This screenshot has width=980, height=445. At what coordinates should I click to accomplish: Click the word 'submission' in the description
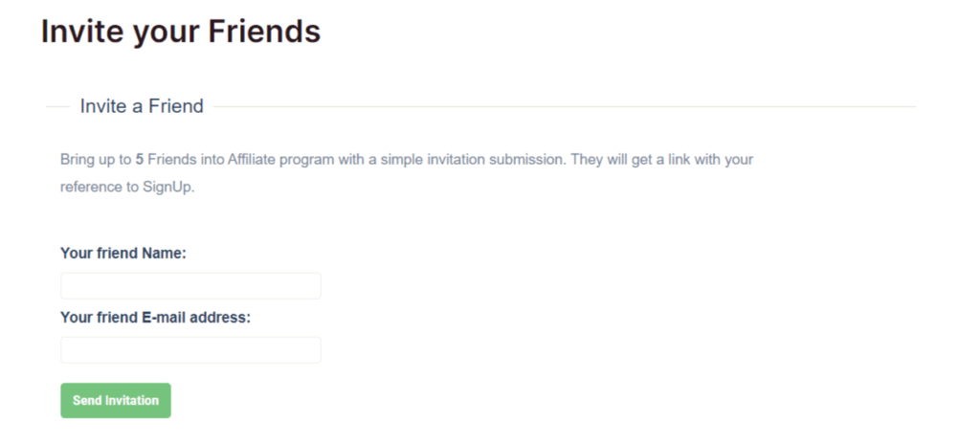tap(527, 159)
